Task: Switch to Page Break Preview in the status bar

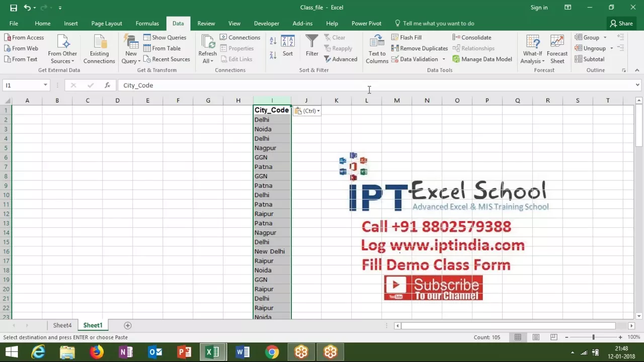Action: 553,337
